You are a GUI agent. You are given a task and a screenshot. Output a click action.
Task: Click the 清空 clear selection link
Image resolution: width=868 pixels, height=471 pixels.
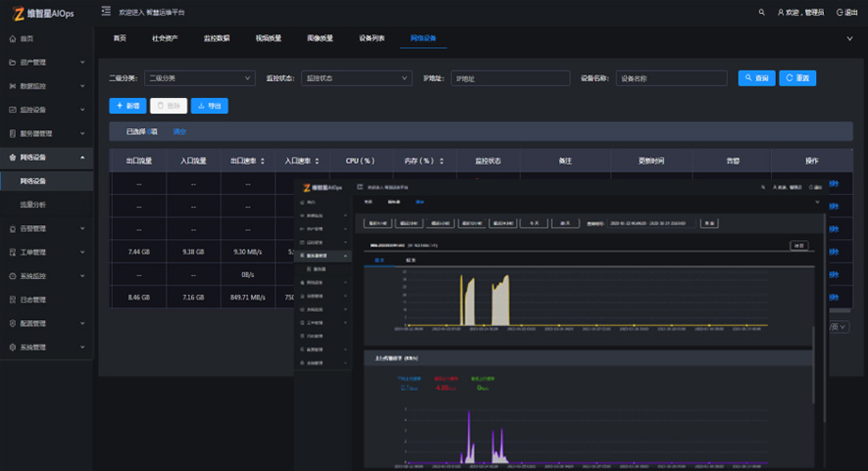coord(180,132)
